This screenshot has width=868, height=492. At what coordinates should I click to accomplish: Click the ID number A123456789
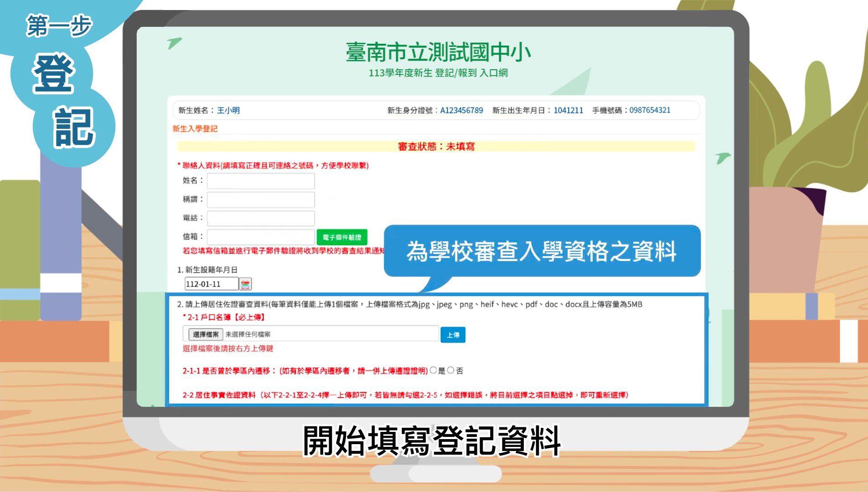[461, 110]
